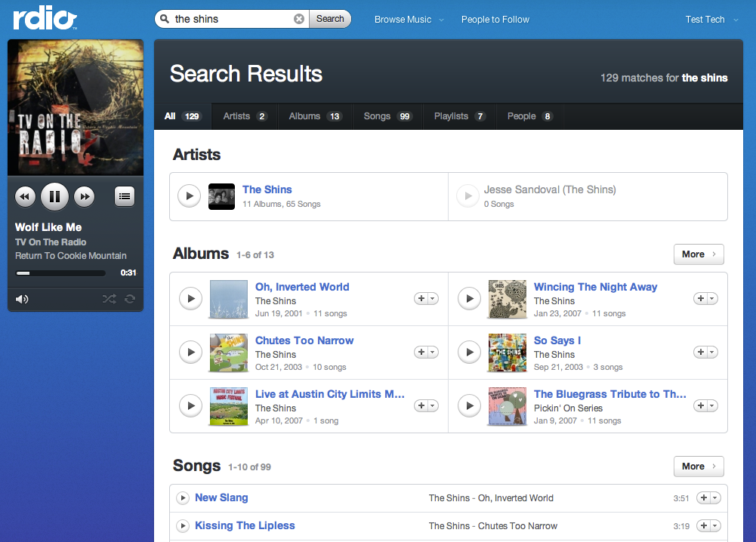Open the Test Tech account menu
The image size is (756, 542).
(711, 20)
